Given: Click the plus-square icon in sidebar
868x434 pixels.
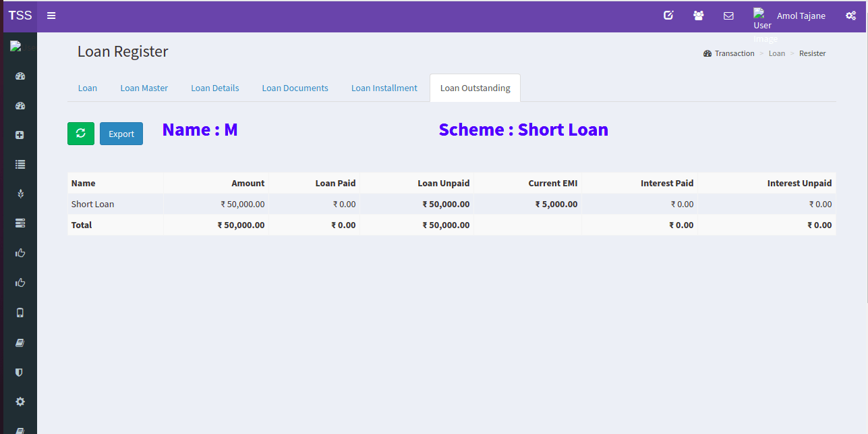Looking at the screenshot, I should point(20,135).
